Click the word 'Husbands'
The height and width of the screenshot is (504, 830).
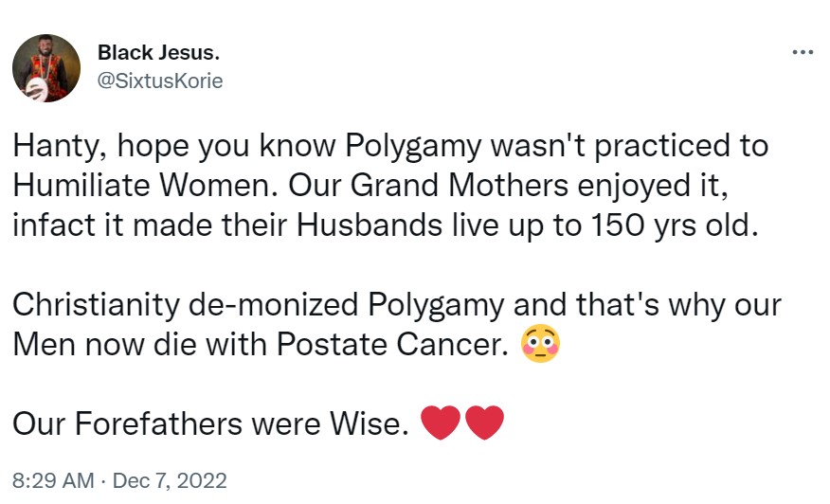[360, 228]
